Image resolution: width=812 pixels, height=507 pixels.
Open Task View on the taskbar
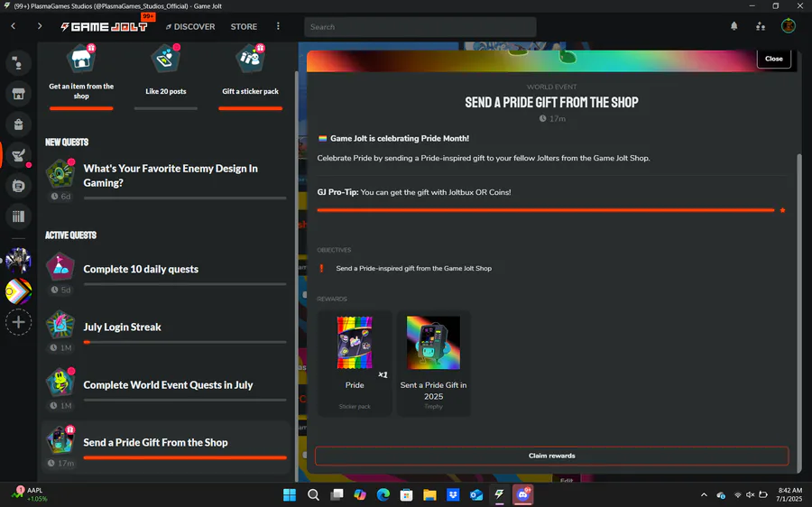337,494
